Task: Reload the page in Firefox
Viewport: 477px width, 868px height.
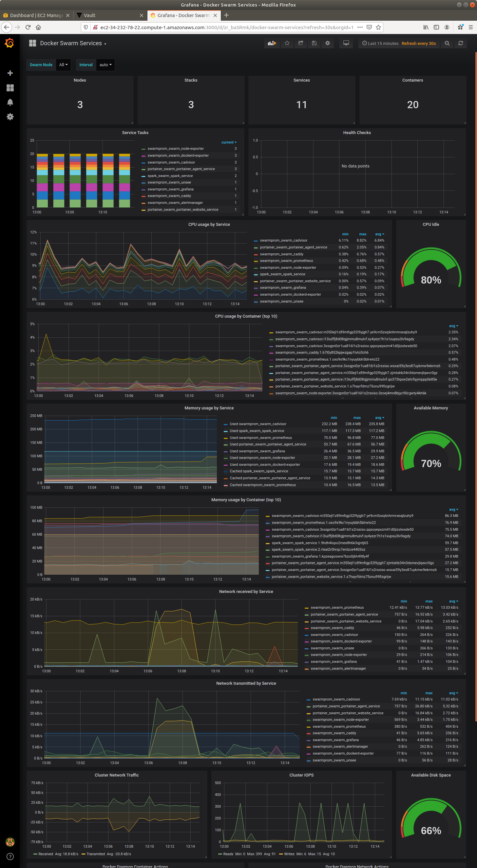Action: click(x=28, y=27)
